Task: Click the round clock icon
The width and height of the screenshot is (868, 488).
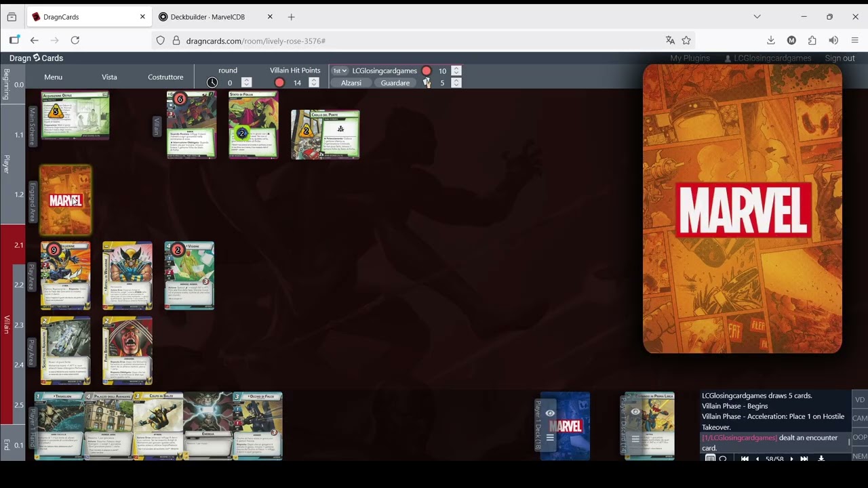Action: (212, 83)
